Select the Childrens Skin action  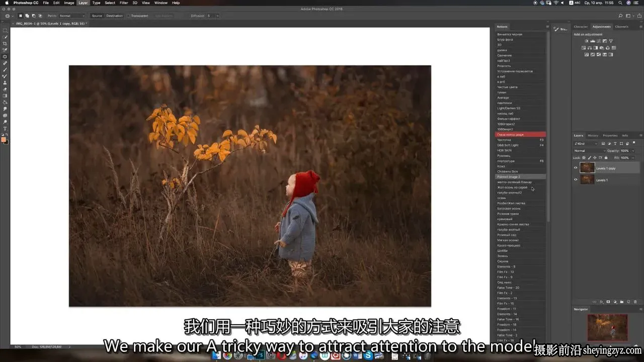coord(520,171)
